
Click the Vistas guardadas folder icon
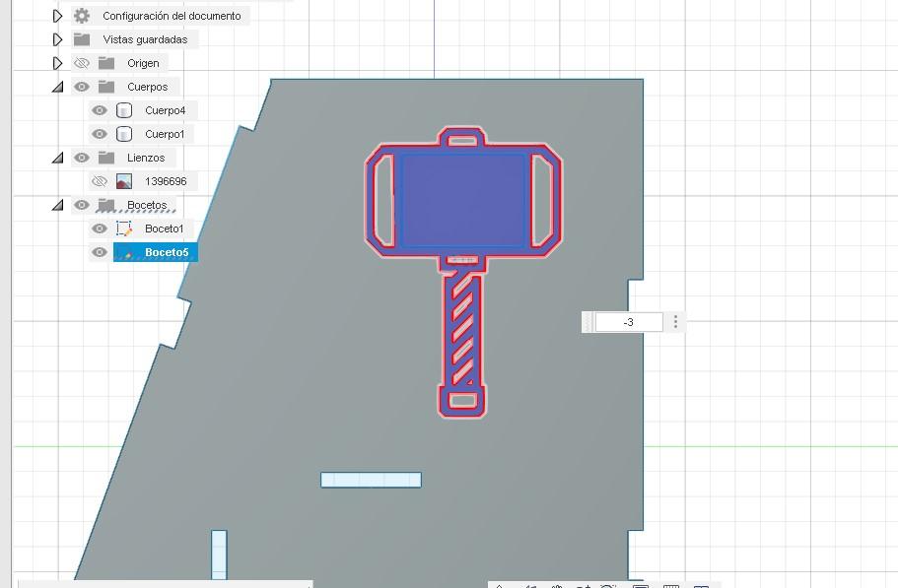point(82,39)
